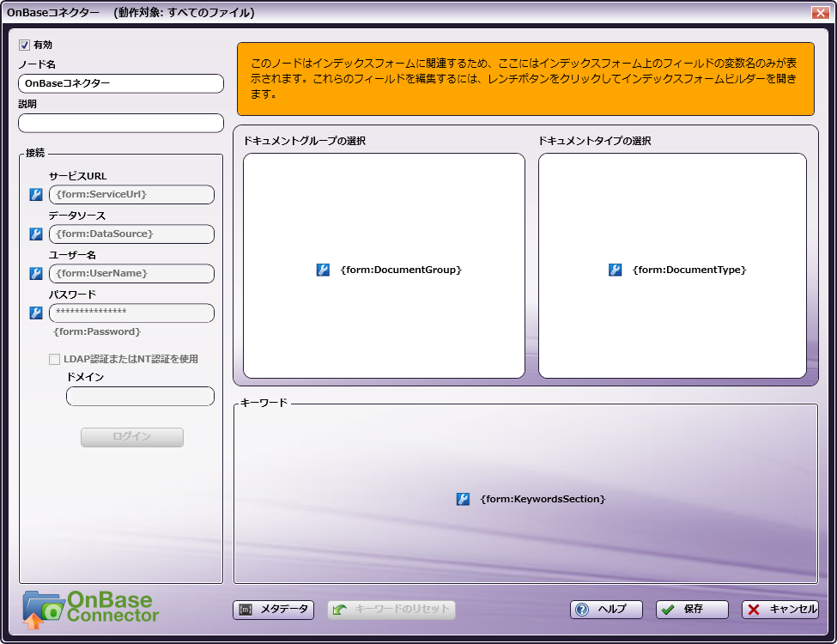
Task: Click the キーワードのリセット button
Action: pos(391,610)
